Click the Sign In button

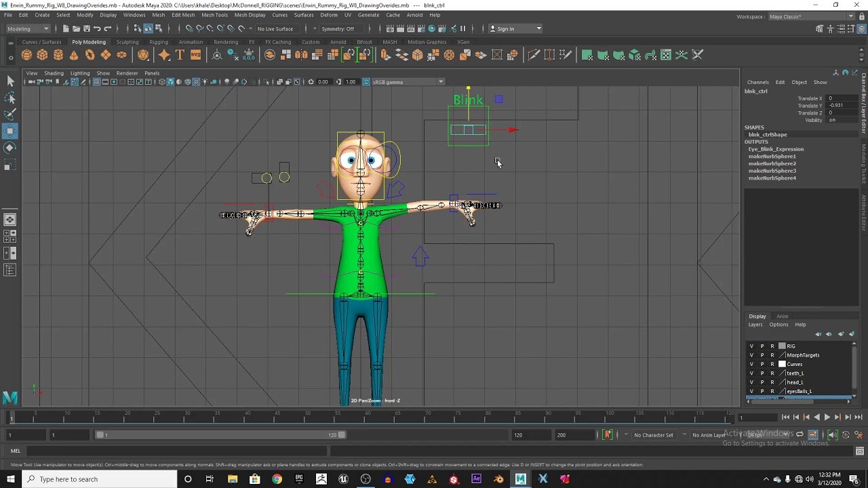click(x=505, y=28)
